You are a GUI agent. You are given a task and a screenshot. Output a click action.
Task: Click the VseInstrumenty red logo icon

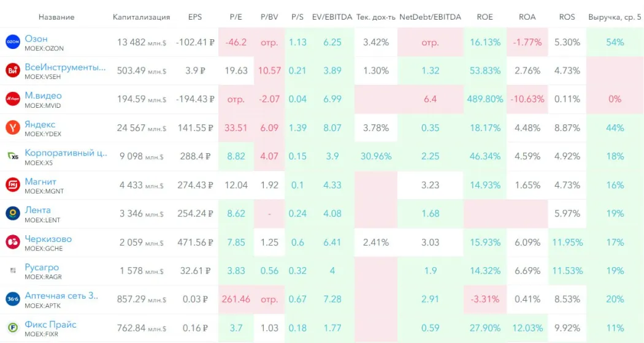point(12,71)
